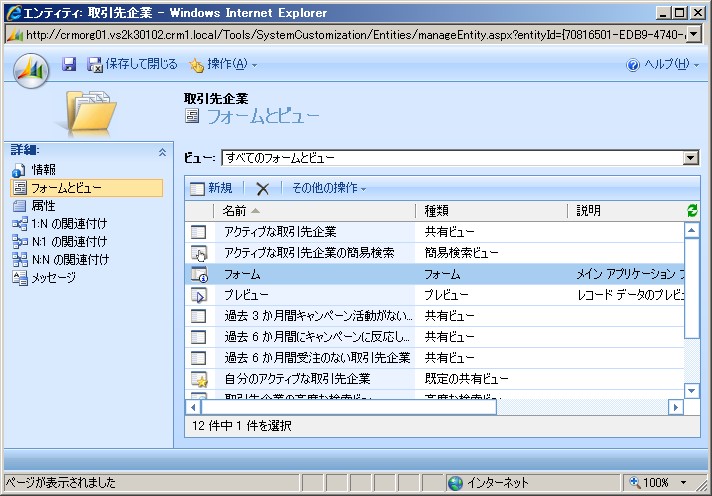The height and width of the screenshot is (496, 712).
Task: Select row 過去 6 か月間にキャンペーンに反応し
Action: coord(435,337)
